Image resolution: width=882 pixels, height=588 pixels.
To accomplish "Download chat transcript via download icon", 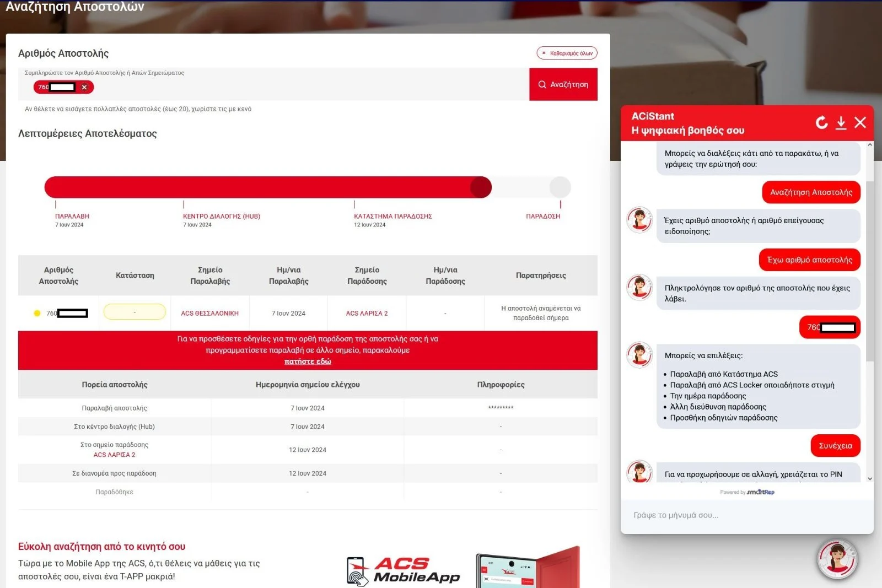I will coord(841,122).
